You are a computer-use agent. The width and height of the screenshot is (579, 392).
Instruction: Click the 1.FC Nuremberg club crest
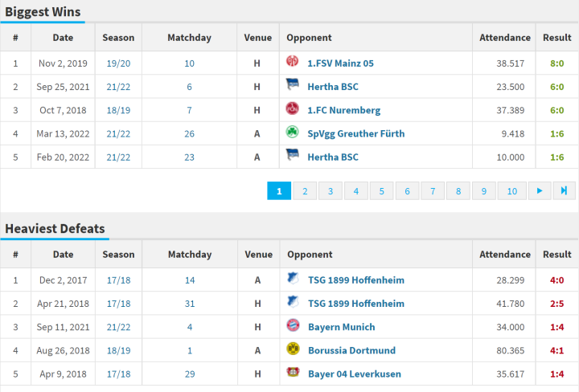[x=293, y=109]
